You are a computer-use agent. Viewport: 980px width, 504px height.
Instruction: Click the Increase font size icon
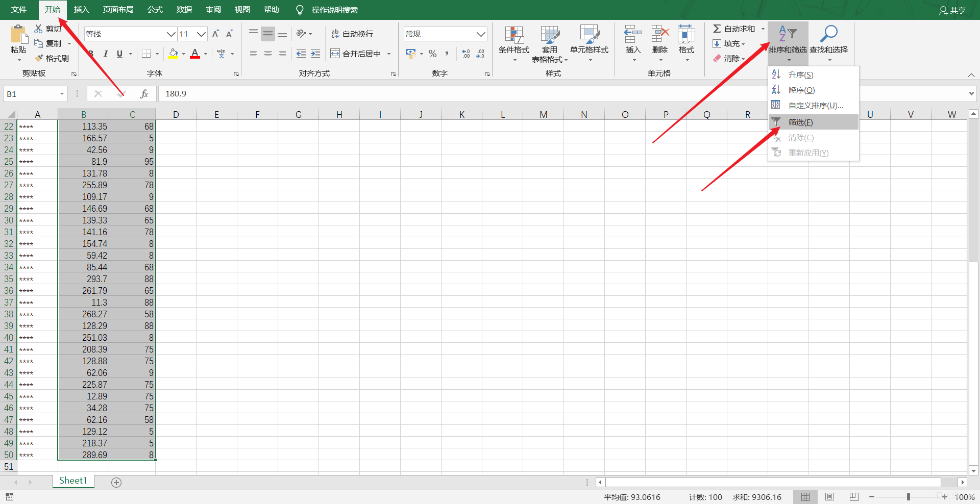[215, 34]
